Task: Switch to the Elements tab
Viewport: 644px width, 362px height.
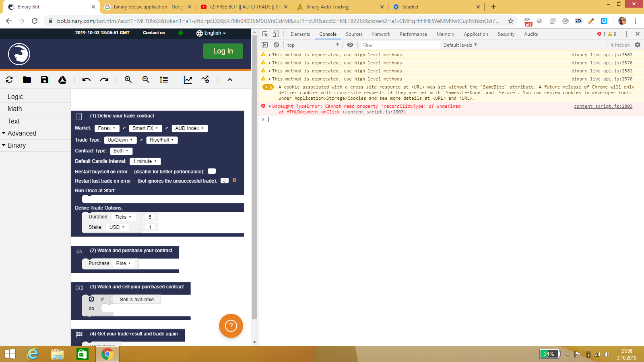Action: [x=300, y=34]
